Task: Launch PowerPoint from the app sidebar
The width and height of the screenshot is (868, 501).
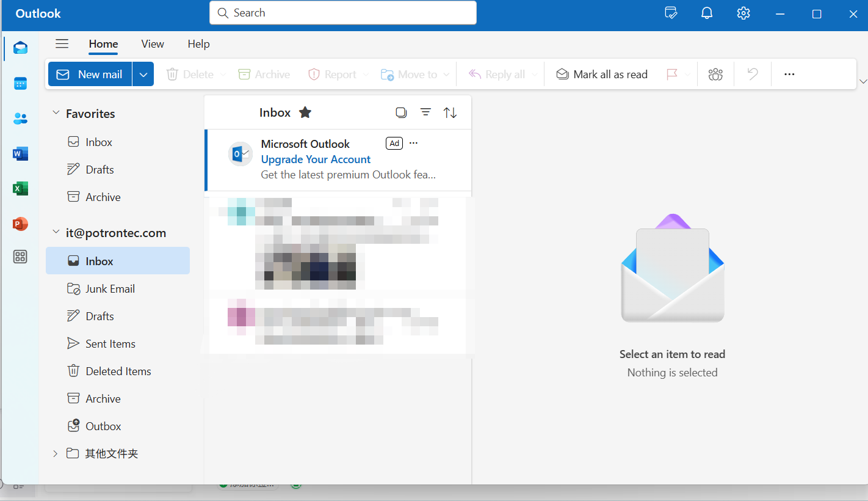Action: pyautogui.click(x=20, y=224)
